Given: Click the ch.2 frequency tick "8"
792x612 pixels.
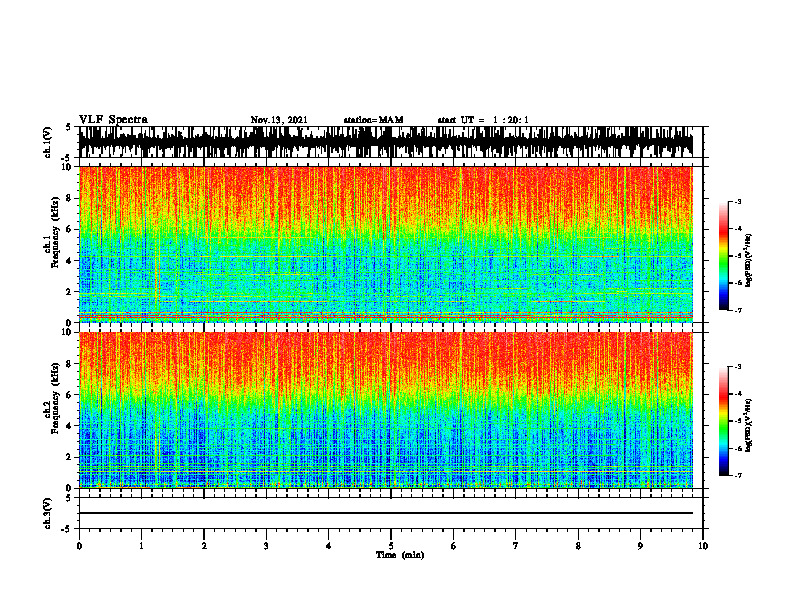Looking at the screenshot, I should click(69, 364).
